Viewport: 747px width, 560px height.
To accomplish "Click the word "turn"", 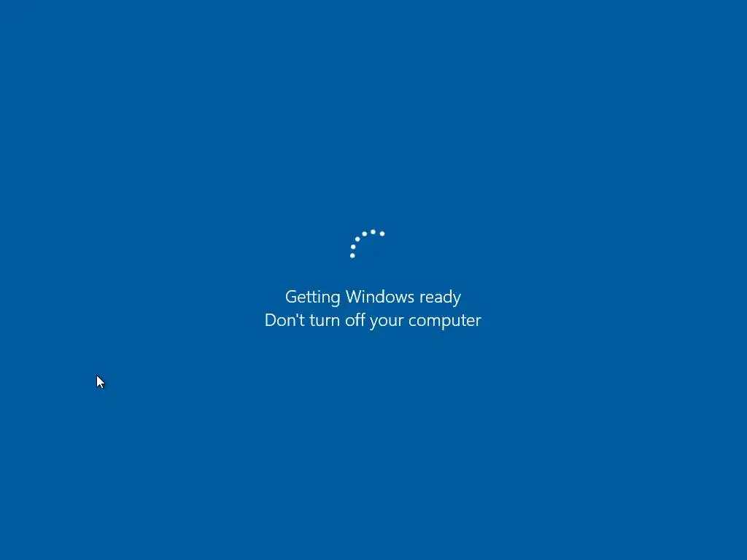I will click(x=325, y=321).
